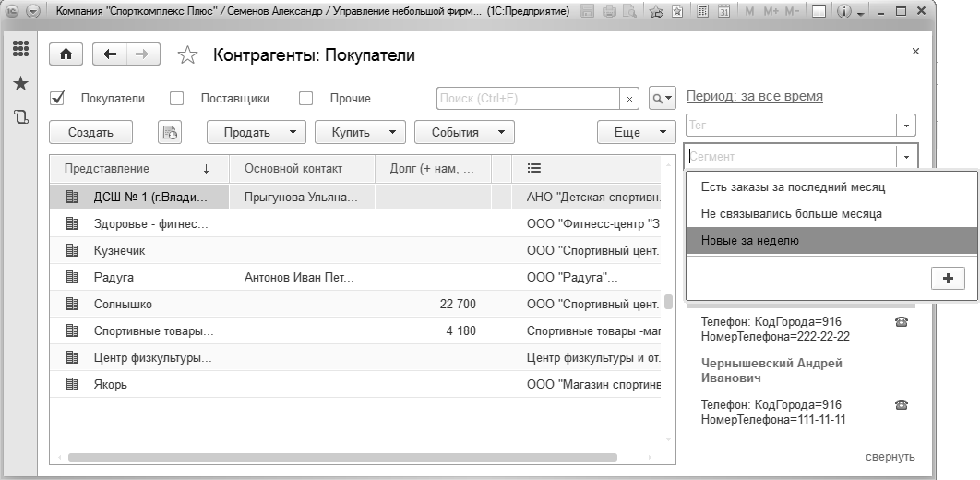Open the info (i) icon
The height and width of the screenshot is (480, 980).
[843, 11]
